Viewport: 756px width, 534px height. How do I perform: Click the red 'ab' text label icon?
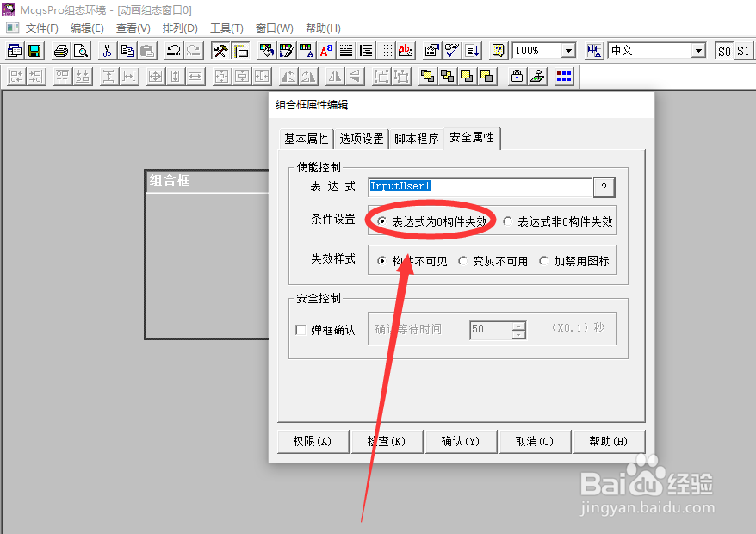(x=406, y=51)
